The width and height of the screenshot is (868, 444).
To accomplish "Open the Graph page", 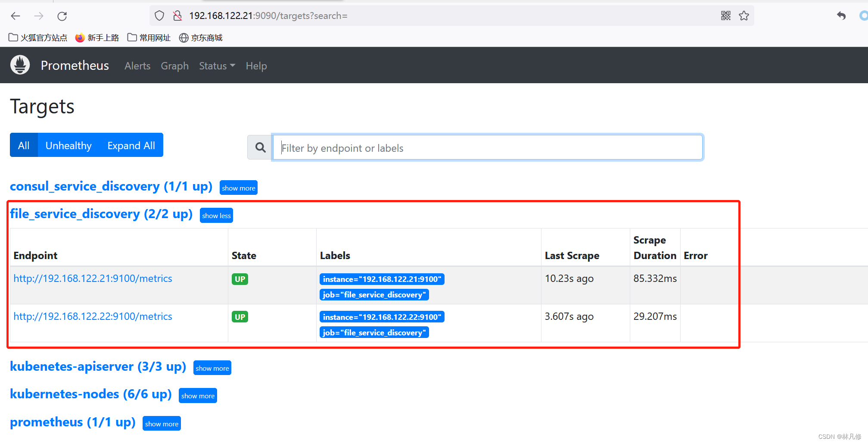I will coord(175,66).
